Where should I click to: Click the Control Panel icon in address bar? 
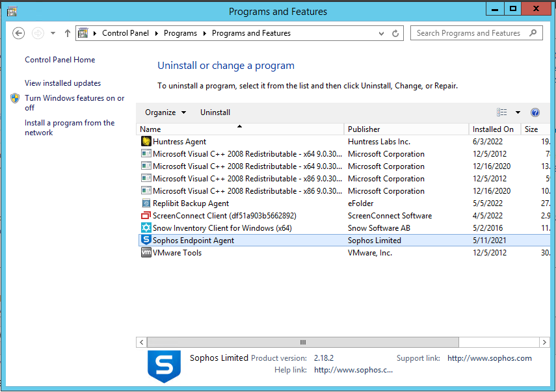tap(83, 33)
